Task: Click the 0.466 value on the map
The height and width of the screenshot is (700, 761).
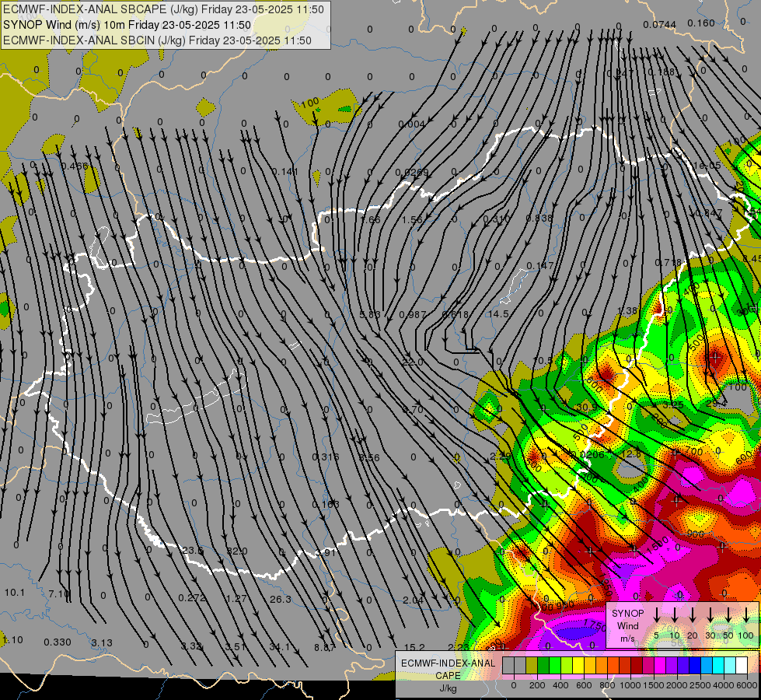Action: click(75, 166)
